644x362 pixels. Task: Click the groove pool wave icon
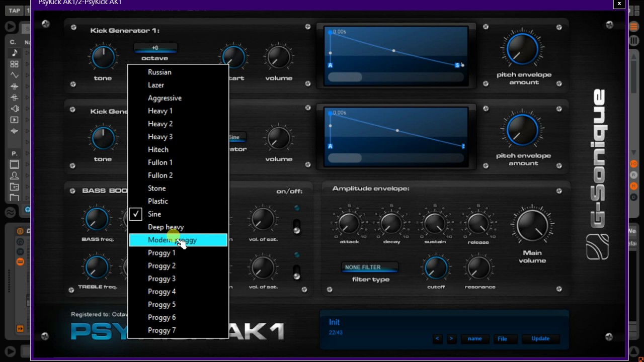[x=10, y=211]
